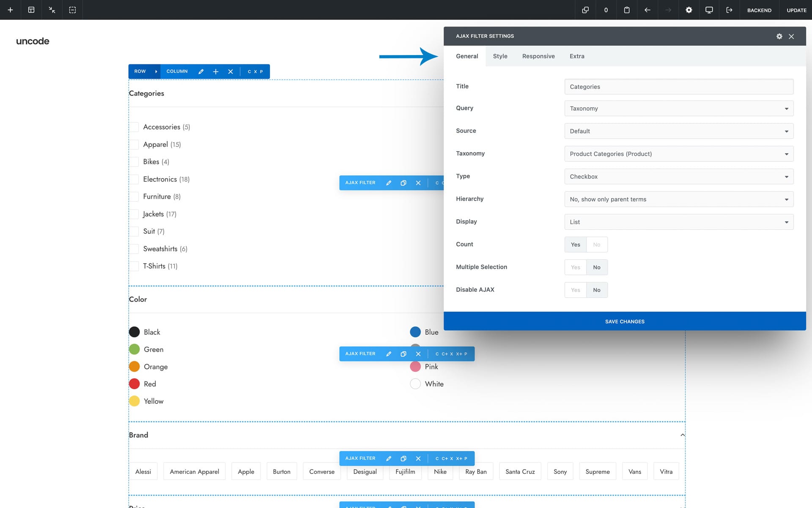Duplicate the Color AJAX Filter element
The height and width of the screenshot is (508, 812).
[403, 354]
